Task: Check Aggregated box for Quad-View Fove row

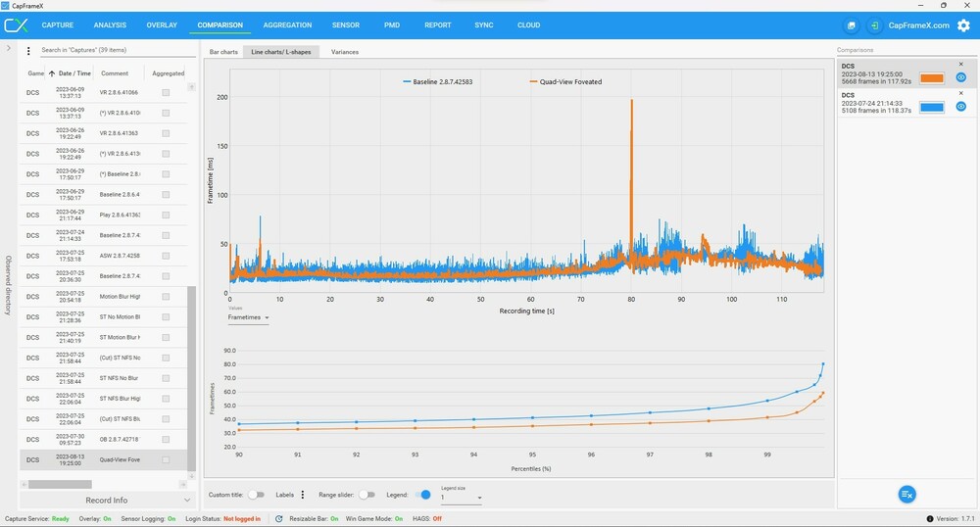Action: coord(166,460)
